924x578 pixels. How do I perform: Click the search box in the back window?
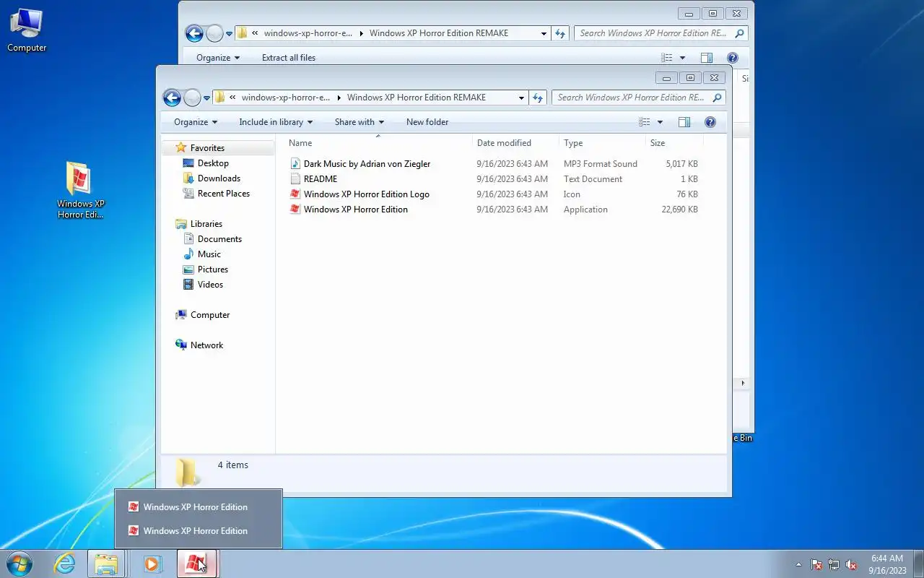(661, 33)
